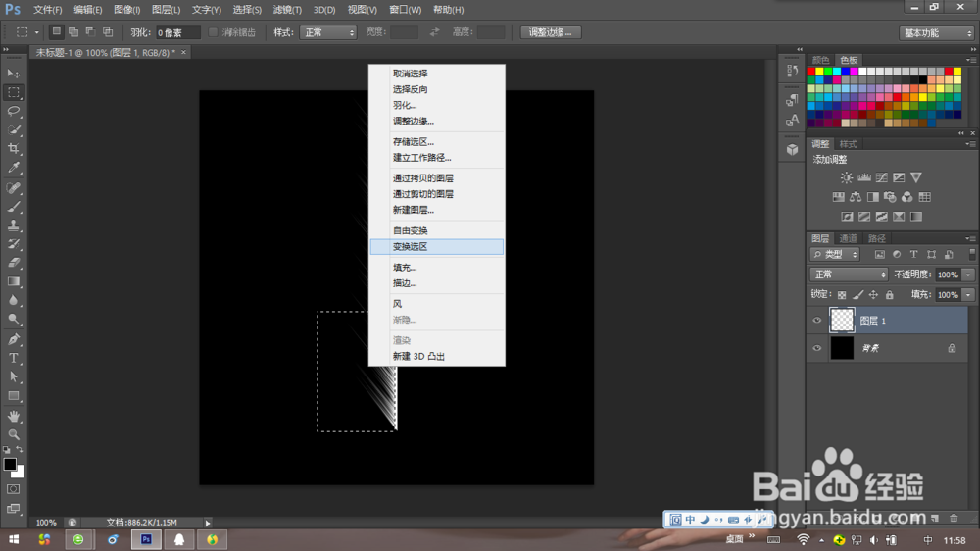
Task: Toggle lock position icon
Action: pyautogui.click(x=873, y=294)
